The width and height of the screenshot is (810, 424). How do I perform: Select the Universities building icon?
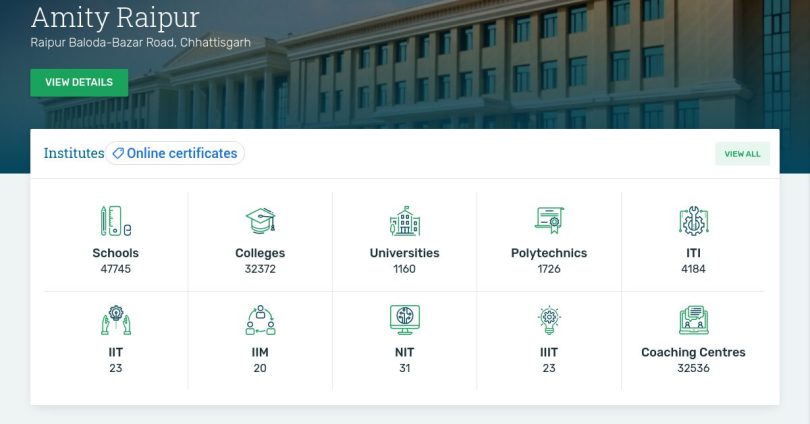[x=404, y=220]
